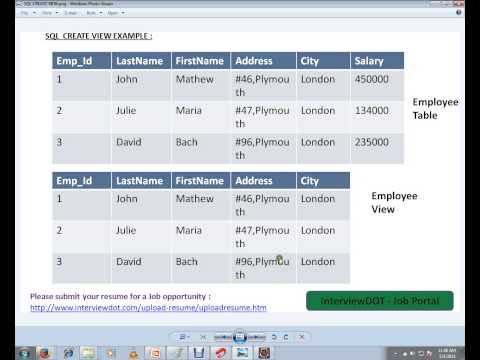Click the Employee Table label
480x360 pixels.
pos(435,109)
